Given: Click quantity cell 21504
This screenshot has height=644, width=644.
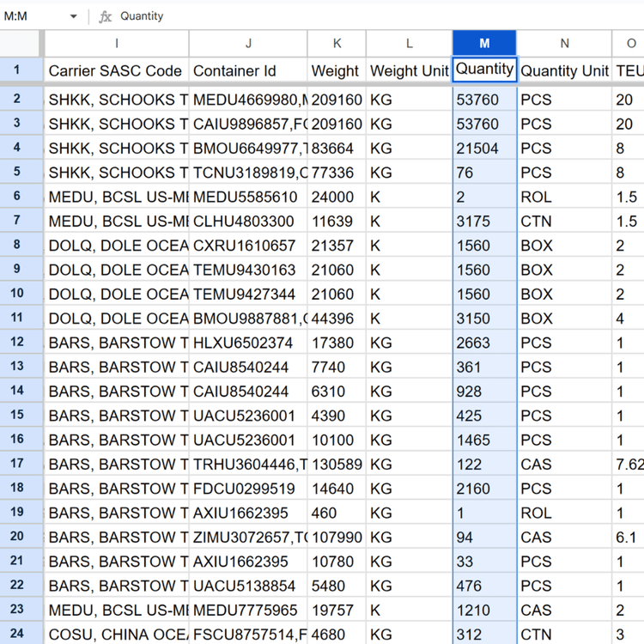Looking at the screenshot, I should point(484,148).
